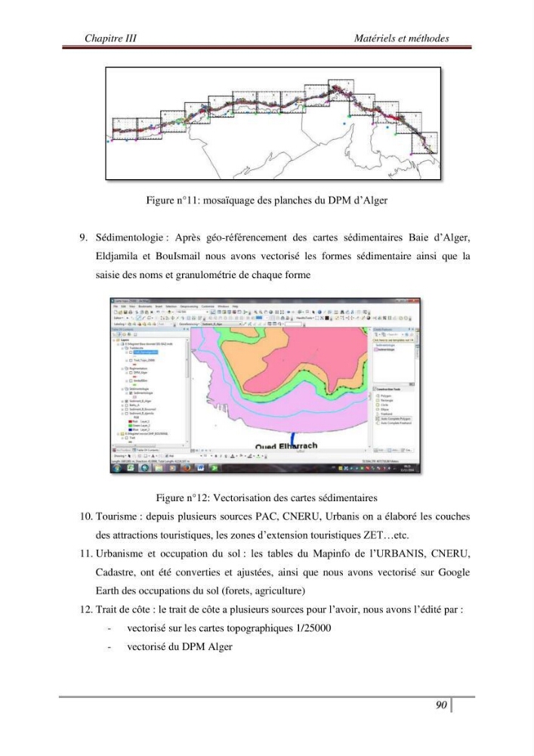
Task: Toggle the Sedimentologie layer checkbox
Action: pos(131,393)
